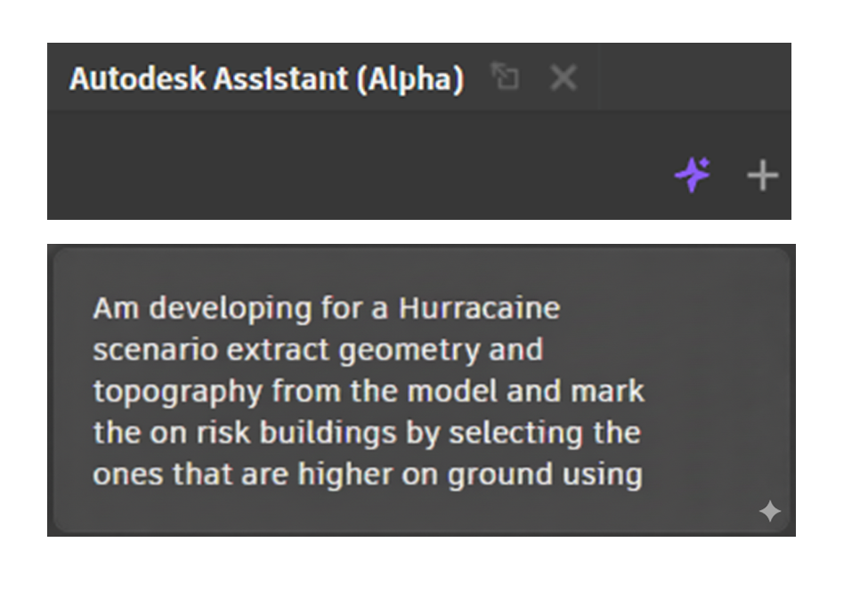Undock the Autodesk Assistant panel with the pop-out icon
868x607 pixels.
(506, 78)
